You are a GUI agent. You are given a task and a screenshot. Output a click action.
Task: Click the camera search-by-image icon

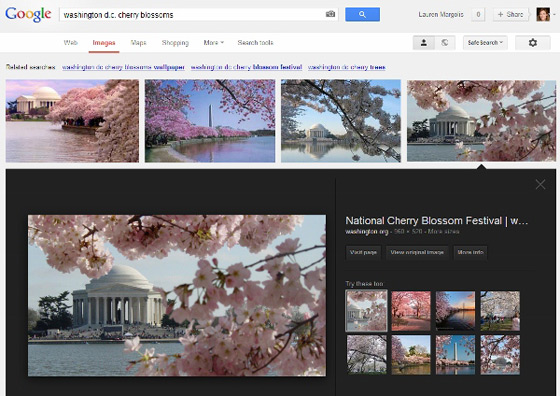click(330, 14)
